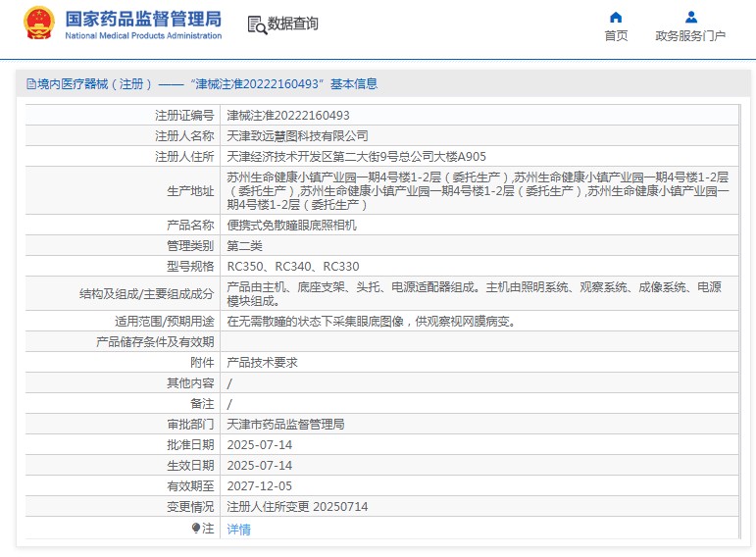Click model spec RC350、RC340、RC330

click(x=293, y=267)
